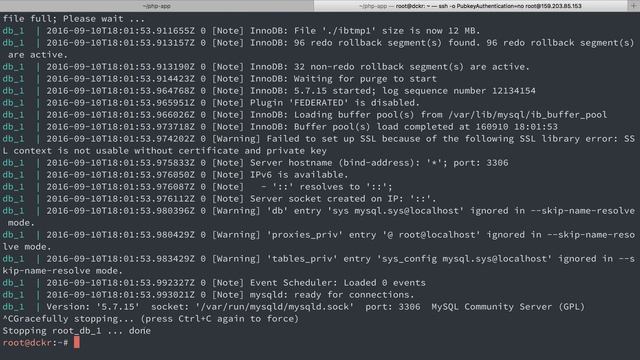Switch to the first ~/php-app tab
Viewport: 640px width, 360px height.
point(157,6)
